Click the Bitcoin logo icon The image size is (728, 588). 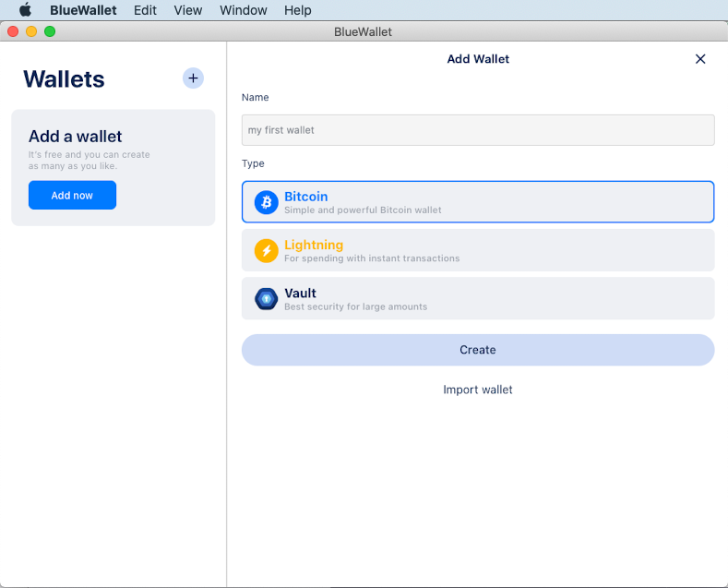coord(267,202)
